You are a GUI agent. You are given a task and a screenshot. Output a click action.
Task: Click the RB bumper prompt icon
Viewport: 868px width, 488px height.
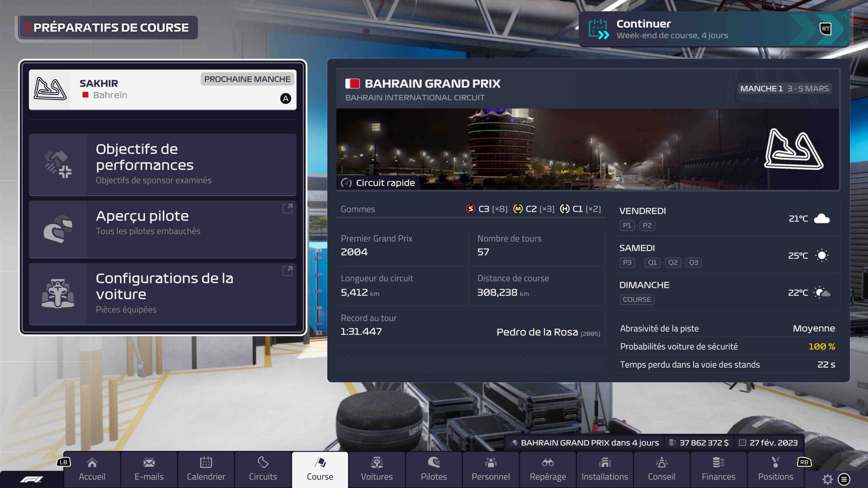804,462
